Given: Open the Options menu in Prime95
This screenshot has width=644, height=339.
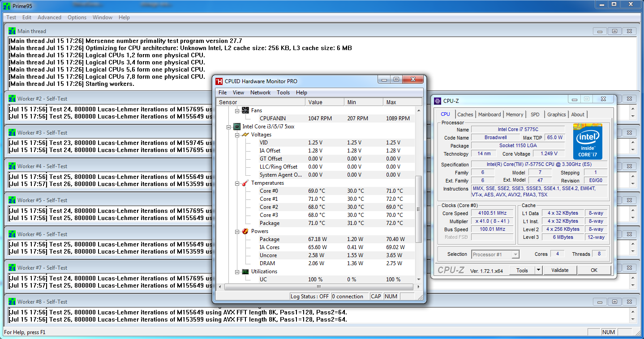Looking at the screenshot, I should [x=77, y=17].
